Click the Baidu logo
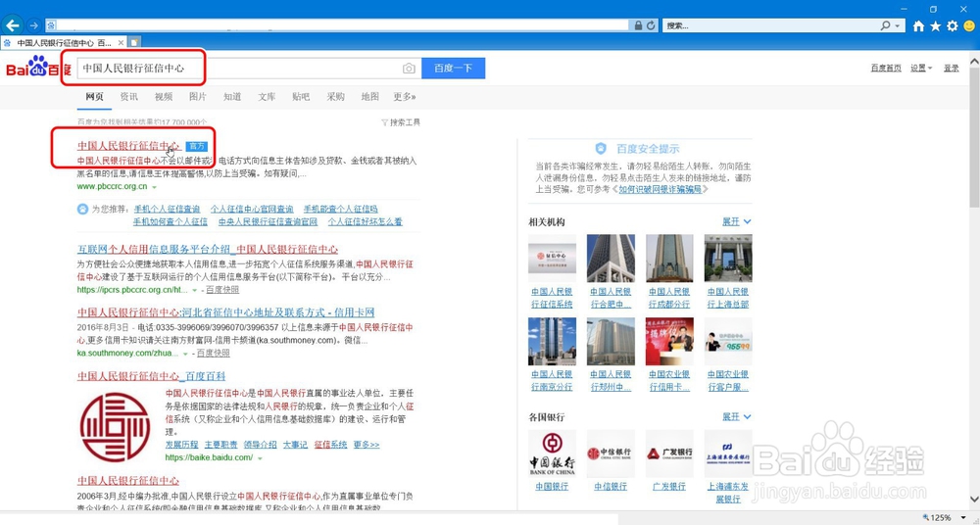980x525 pixels. coord(37,67)
